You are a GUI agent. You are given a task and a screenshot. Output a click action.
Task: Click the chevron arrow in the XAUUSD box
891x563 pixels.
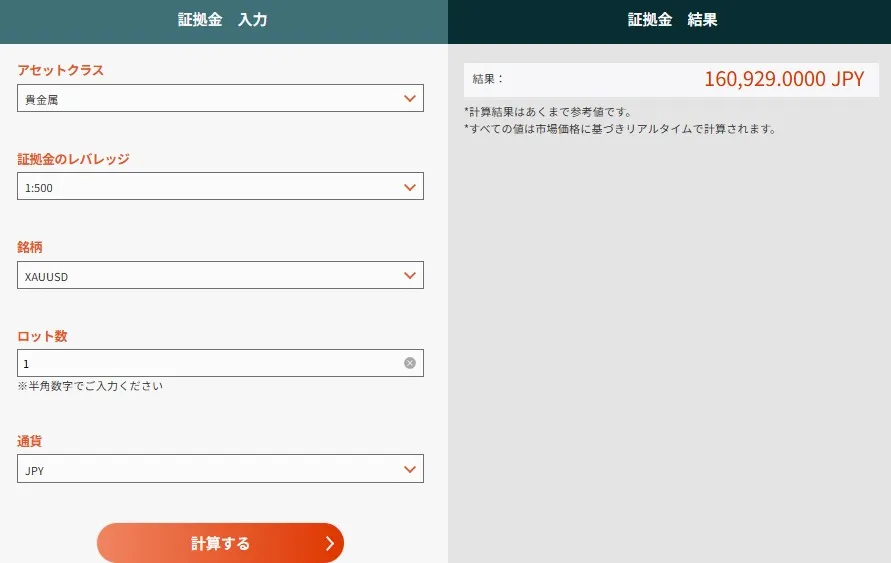click(409, 275)
